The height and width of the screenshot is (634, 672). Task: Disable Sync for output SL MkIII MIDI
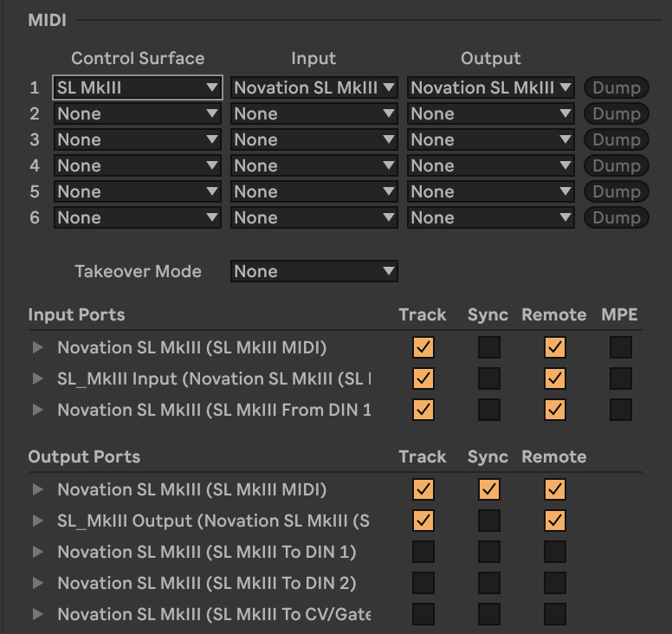[489, 489]
